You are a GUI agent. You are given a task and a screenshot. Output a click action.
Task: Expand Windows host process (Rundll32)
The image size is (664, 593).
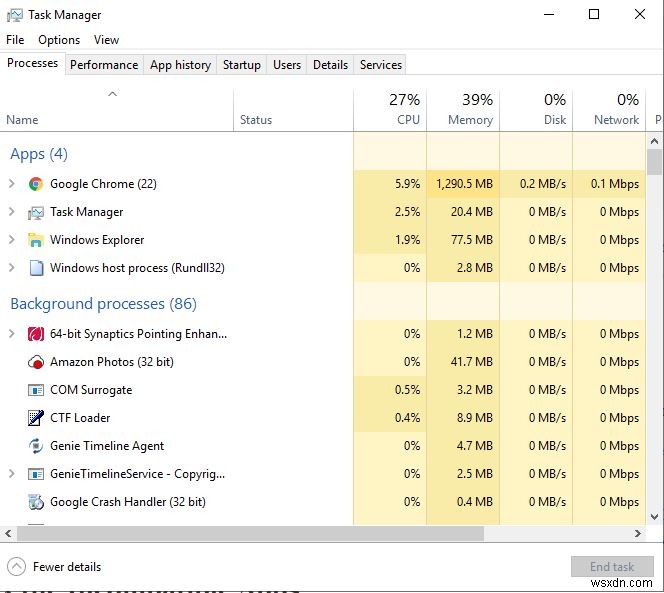coord(12,268)
